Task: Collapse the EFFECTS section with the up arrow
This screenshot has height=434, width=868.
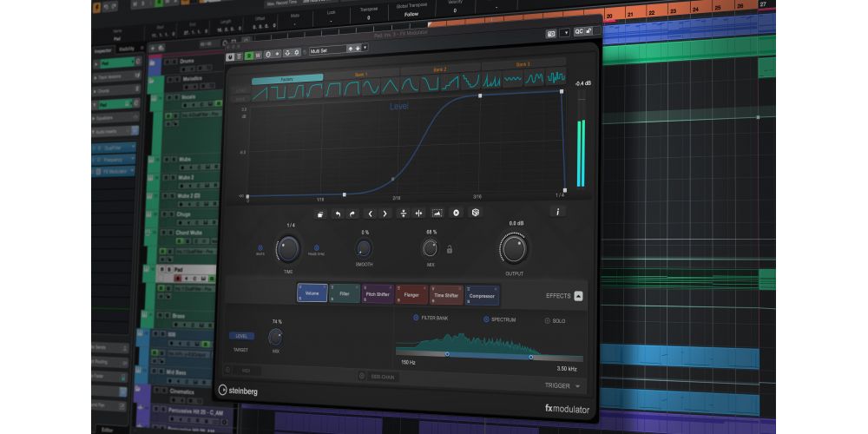Action: (x=578, y=296)
